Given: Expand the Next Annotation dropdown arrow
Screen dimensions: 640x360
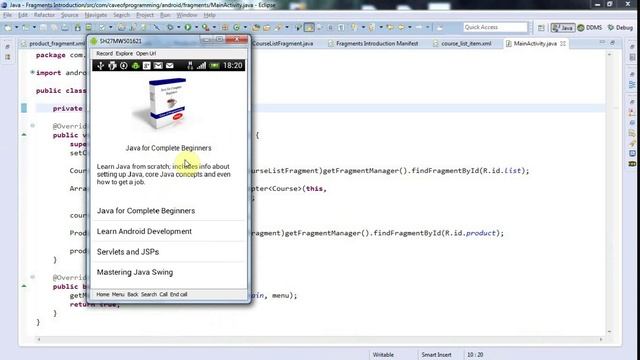Looking at the screenshot, I should (x=363, y=27).
